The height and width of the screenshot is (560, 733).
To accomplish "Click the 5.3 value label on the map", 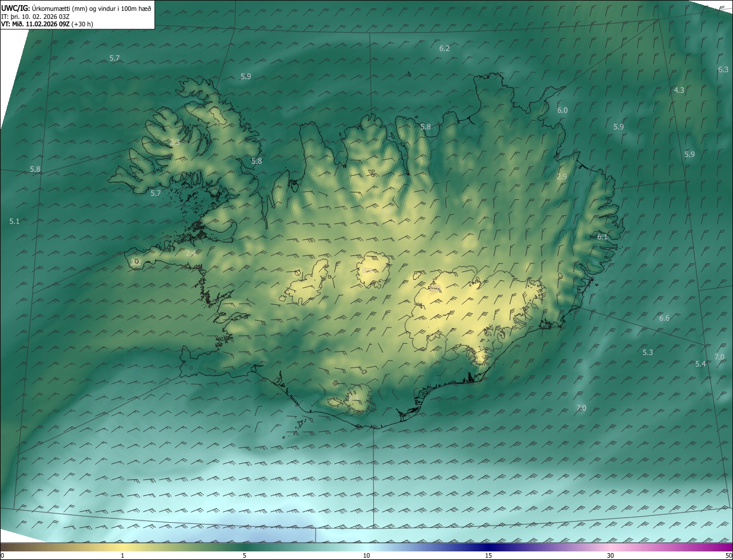I will coord(648,352).
